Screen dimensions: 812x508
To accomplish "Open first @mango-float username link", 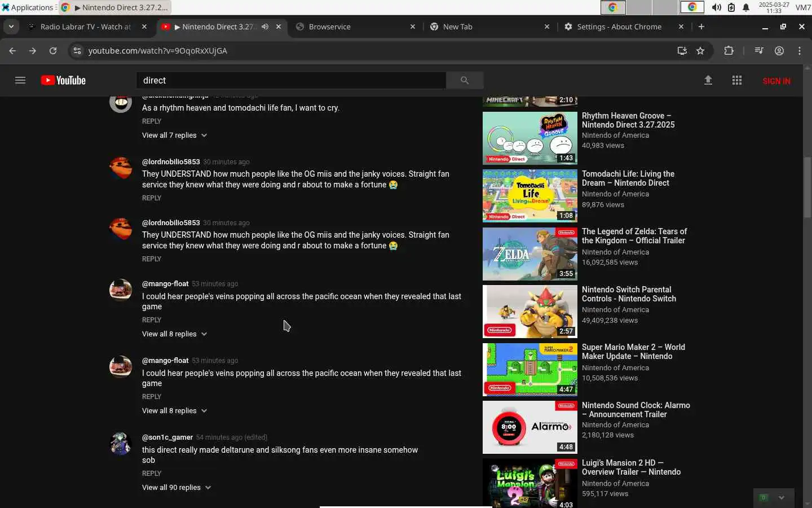I will [165, 284].
